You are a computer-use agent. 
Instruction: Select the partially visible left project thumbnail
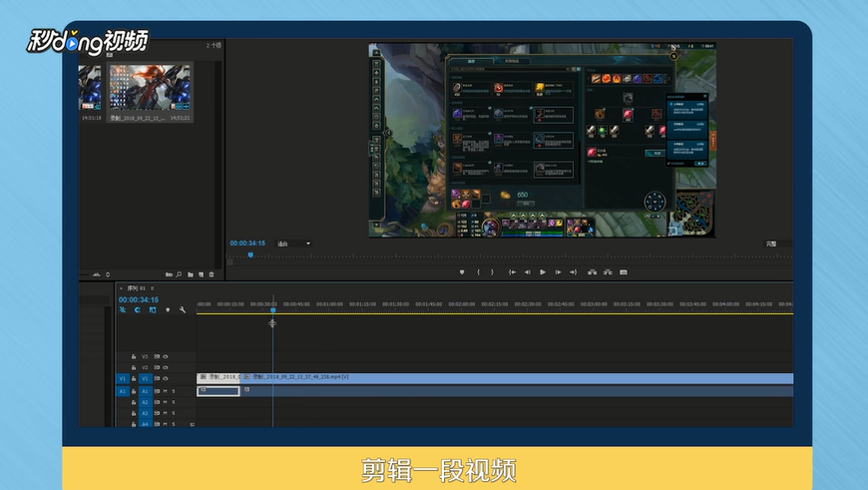90,87
